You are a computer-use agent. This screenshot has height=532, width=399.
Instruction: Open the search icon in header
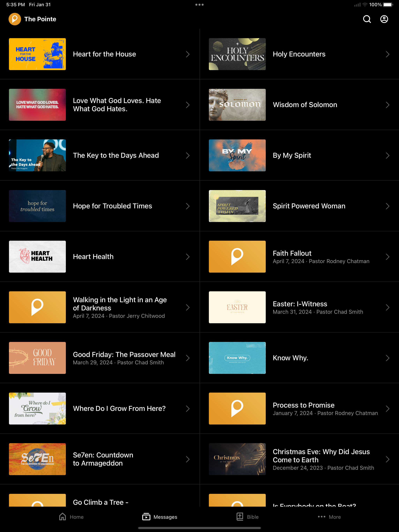(x=367, y=19)
